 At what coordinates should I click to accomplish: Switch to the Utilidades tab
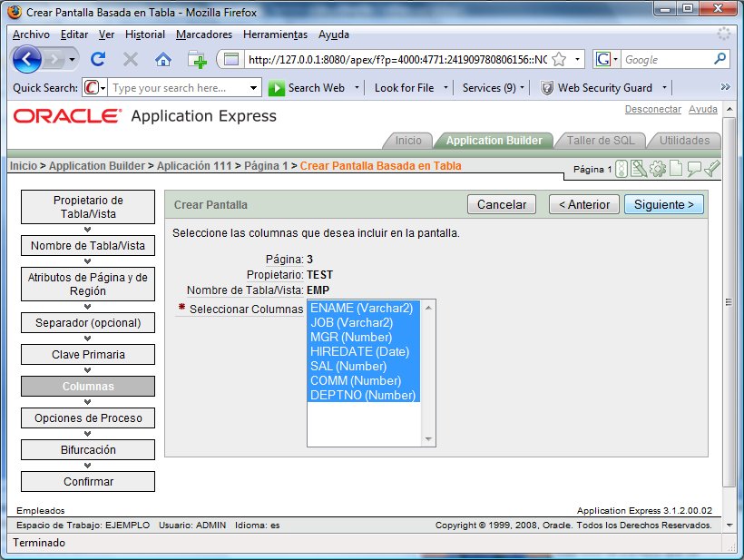point(684,141)
